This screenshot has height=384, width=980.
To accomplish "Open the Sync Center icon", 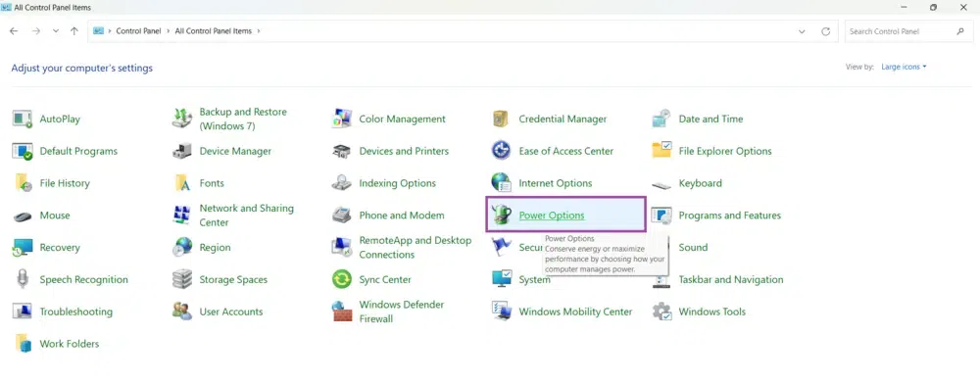I will [x=342, y=279].
